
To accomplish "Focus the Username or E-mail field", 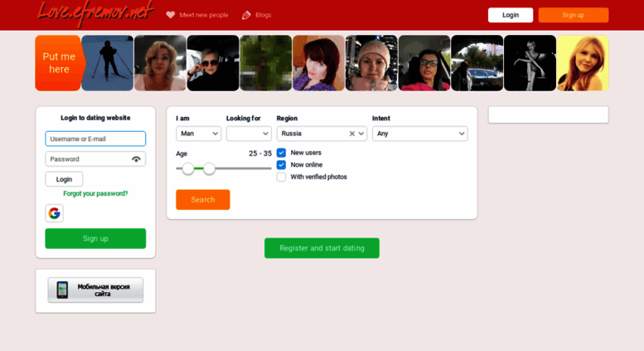I will (95, 139).
